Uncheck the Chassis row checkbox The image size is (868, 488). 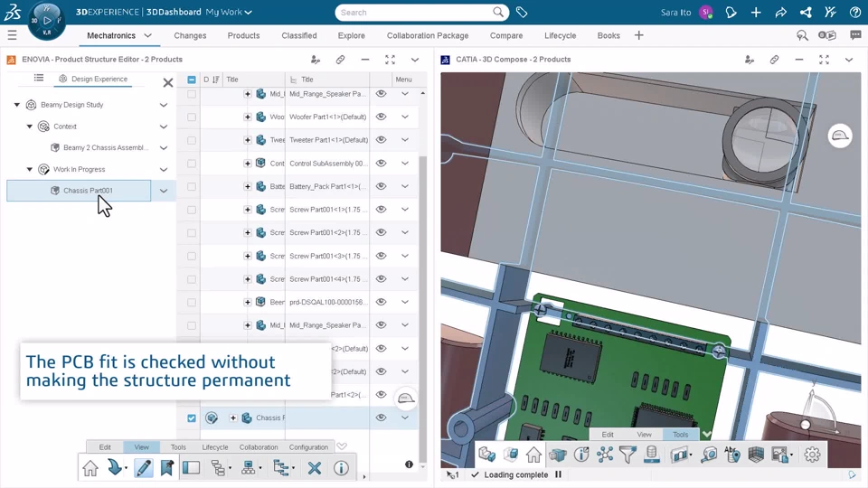(192, 418)
